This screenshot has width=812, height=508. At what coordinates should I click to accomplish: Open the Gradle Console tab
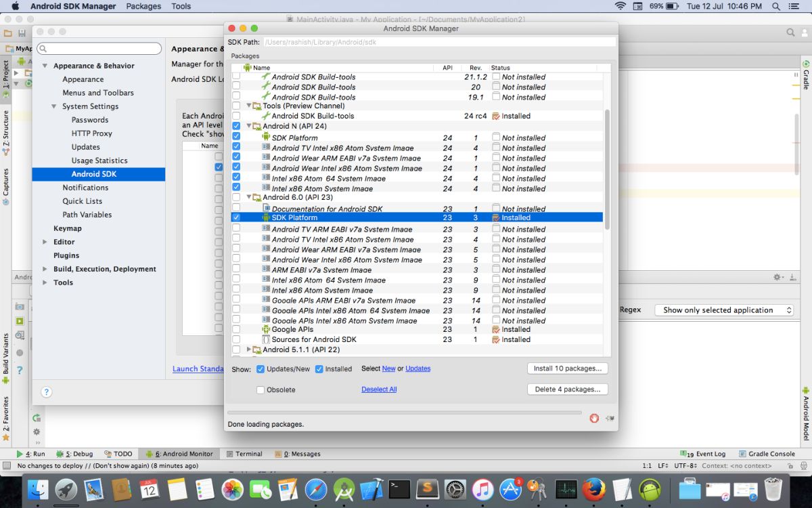click(767, 454)
